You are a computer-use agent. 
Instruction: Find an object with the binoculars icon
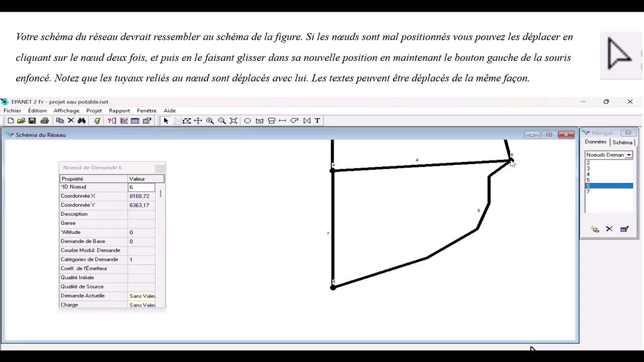tap(82, 121)
